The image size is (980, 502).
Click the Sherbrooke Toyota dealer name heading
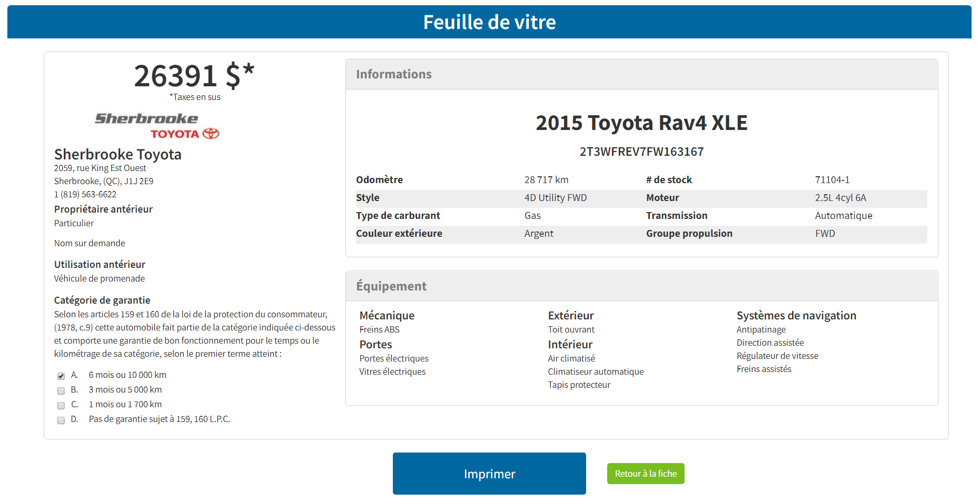pyautogui.click(x=117, y=154)
